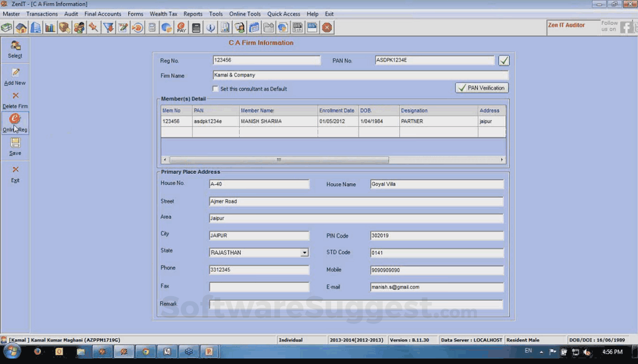Click the PAN Verification button
The height and width of the screenshot is (364, 638).
click(482, 88)
